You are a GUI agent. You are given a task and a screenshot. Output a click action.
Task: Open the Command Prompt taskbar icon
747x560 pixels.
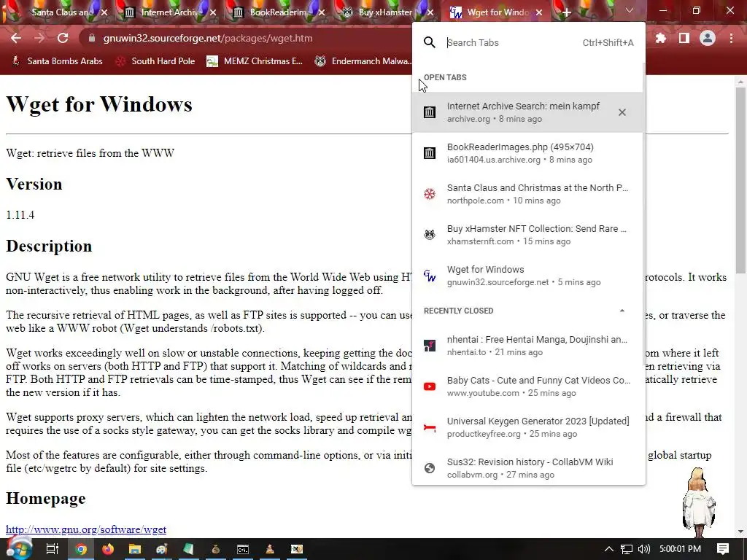point(242,549)
